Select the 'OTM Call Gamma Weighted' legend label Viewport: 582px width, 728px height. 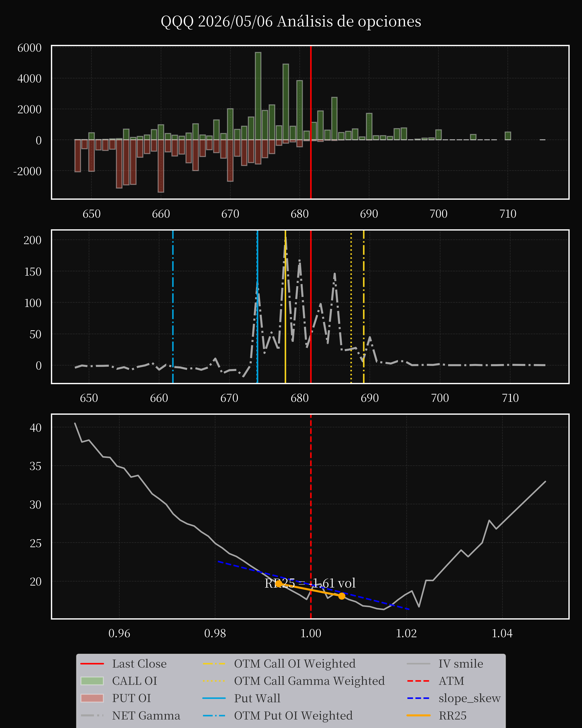click(x=309, y=681)
